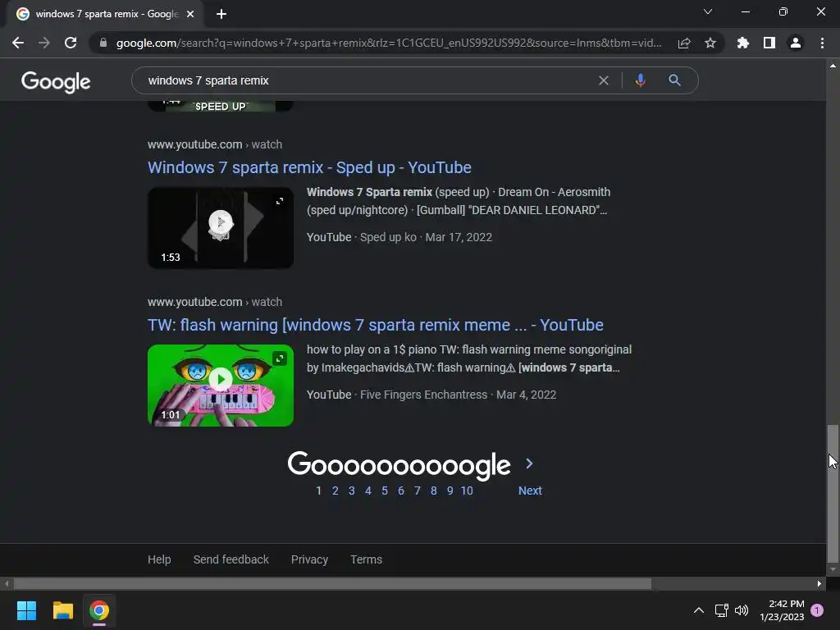Go to results page 2
The height and width of the screenshot is (630, 840).
336,491
